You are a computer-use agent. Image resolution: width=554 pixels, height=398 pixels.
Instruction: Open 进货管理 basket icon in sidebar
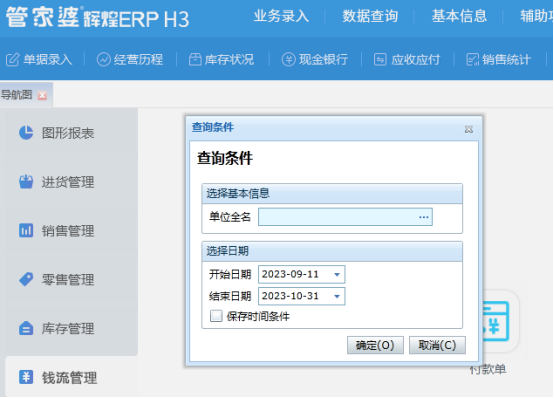tap(26, 182)
